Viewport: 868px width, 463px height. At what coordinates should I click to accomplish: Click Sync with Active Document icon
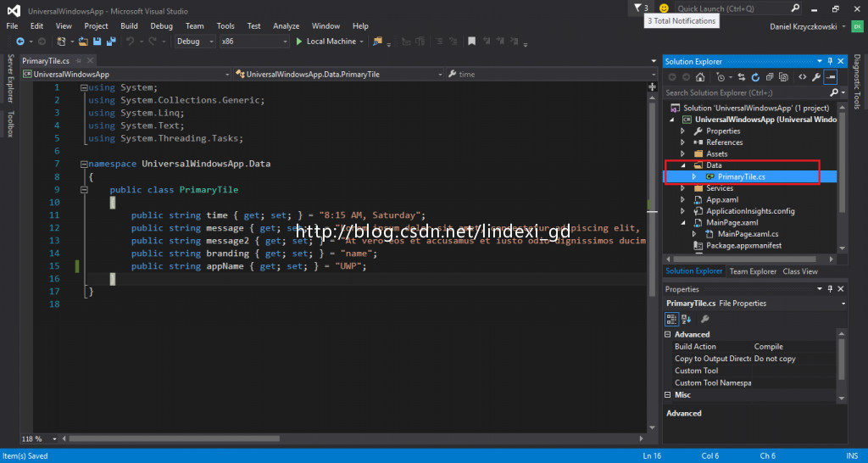pyautogui.click(x=742, y=77)
